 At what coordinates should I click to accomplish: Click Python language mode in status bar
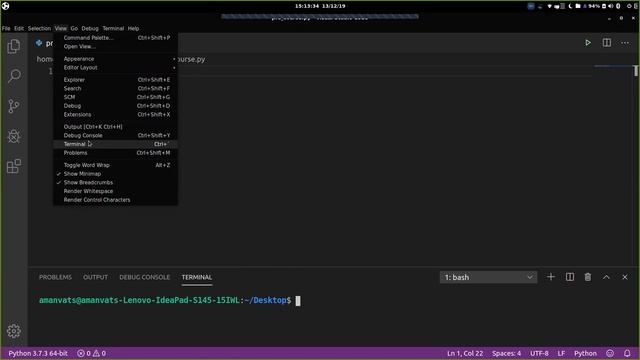point(585,353)
